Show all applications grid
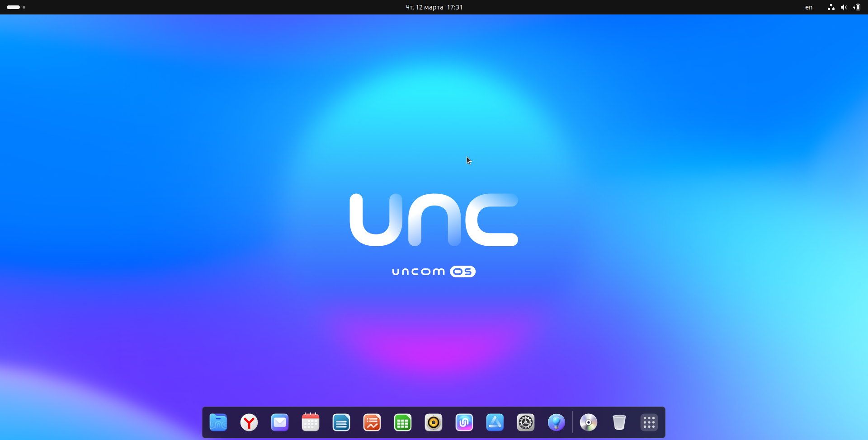This screenshot has height=440, width=868. point(649,423)
